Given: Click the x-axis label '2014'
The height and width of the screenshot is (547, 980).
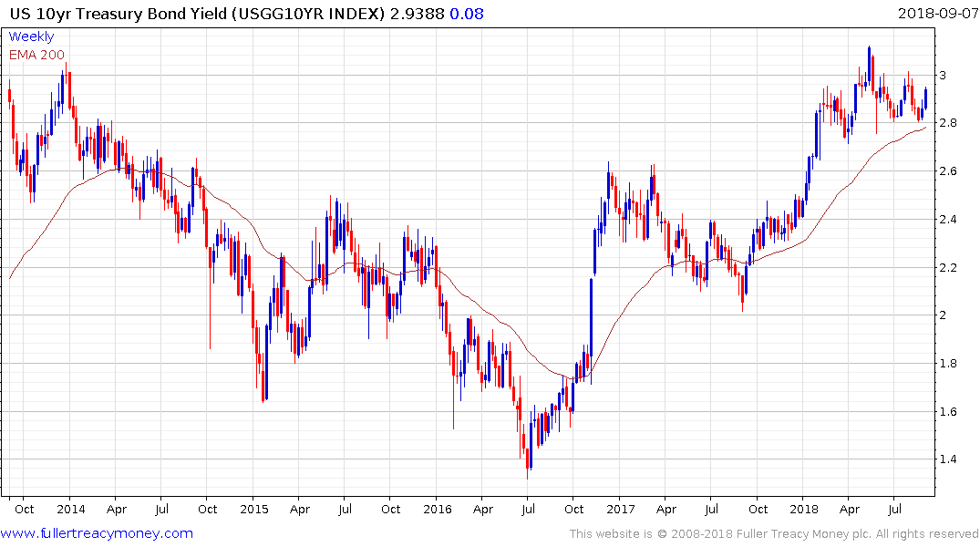Looking at the screenshot, I should [70, 509].
